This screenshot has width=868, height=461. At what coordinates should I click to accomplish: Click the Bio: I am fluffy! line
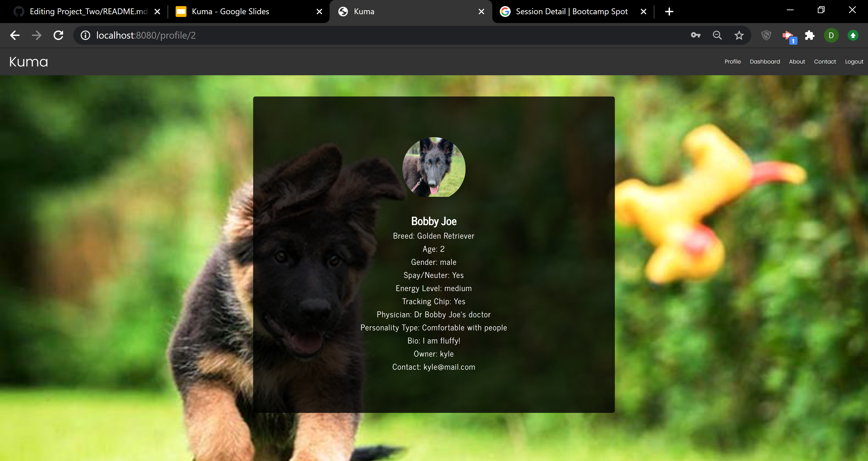[434, 341]
